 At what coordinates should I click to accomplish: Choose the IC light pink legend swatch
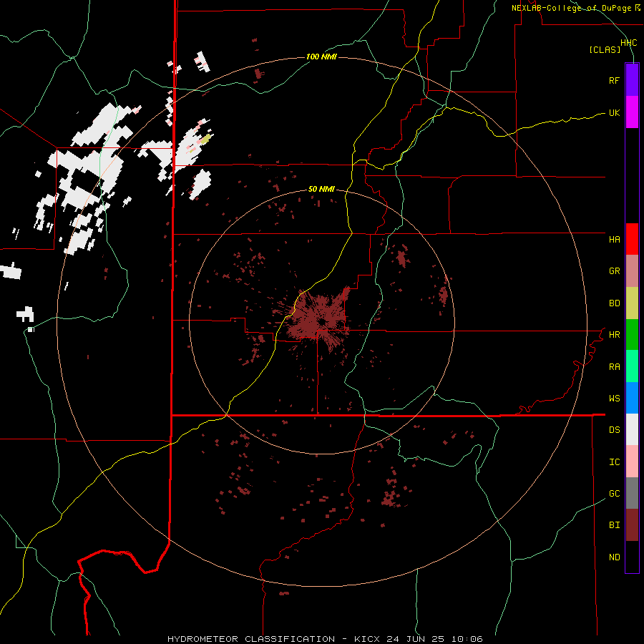[632, 462]
